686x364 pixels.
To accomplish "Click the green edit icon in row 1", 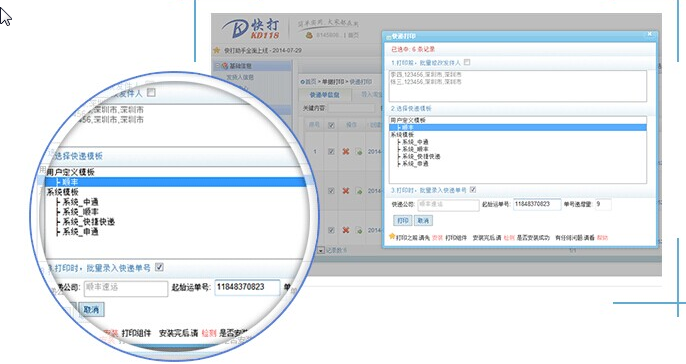I will pos(359,152).
